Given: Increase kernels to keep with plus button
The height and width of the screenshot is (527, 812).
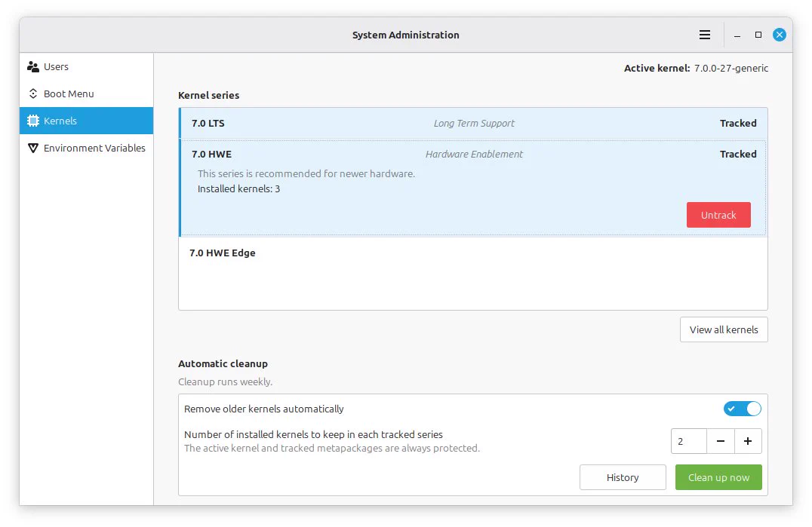Looking at the screenshot, I should (x=748, y=441).
